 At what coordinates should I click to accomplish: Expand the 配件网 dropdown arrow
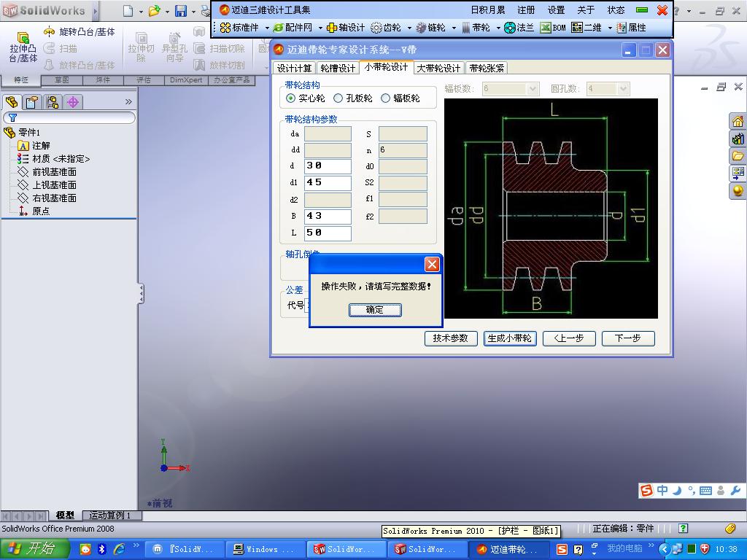tap(320, 28)
